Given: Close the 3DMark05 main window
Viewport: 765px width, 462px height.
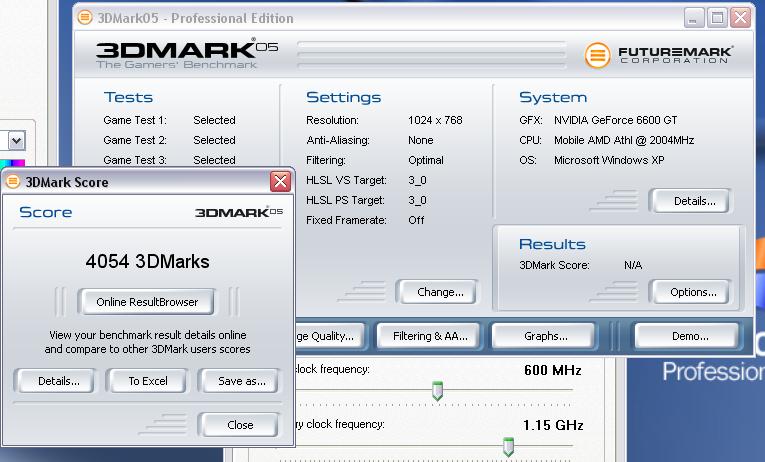Looking at the screenshot, I should click(x=740, y=19).
